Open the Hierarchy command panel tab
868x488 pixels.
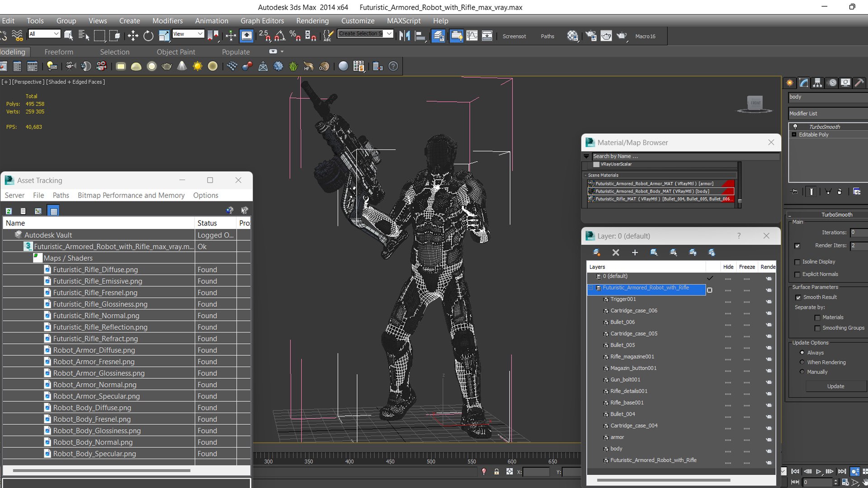coord(817,83)
